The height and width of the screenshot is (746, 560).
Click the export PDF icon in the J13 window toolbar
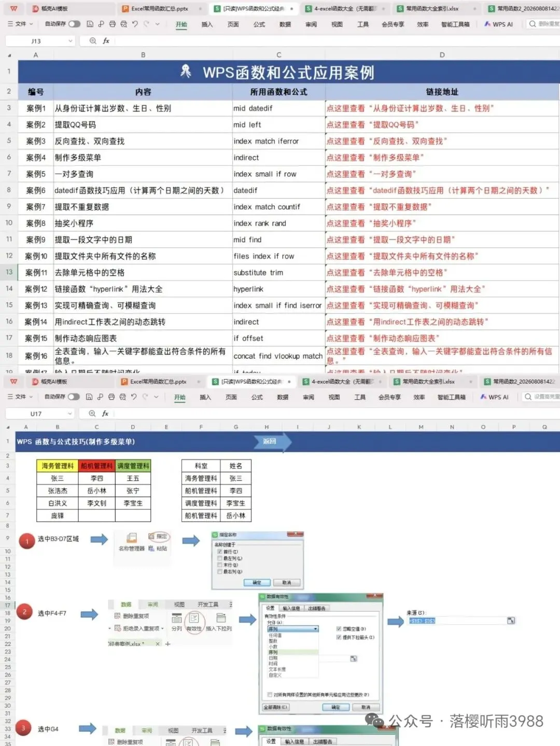pos(101,24)
